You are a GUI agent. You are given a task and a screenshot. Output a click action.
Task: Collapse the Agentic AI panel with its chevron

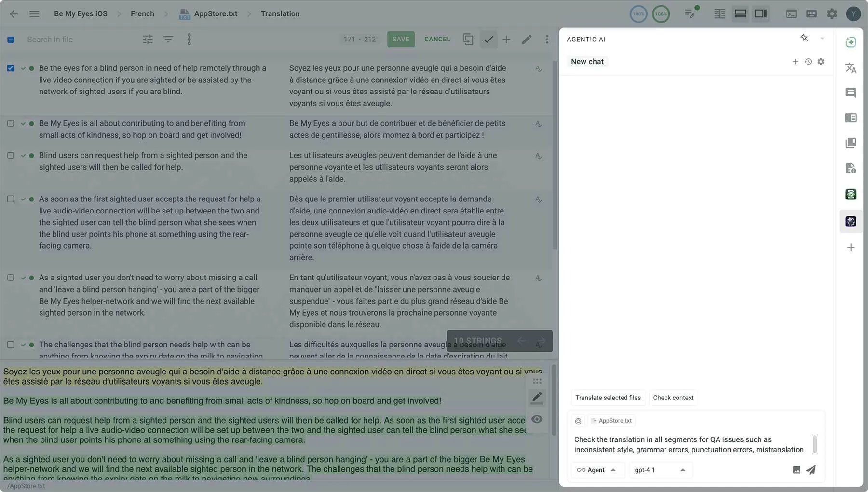tap(823, 38)
